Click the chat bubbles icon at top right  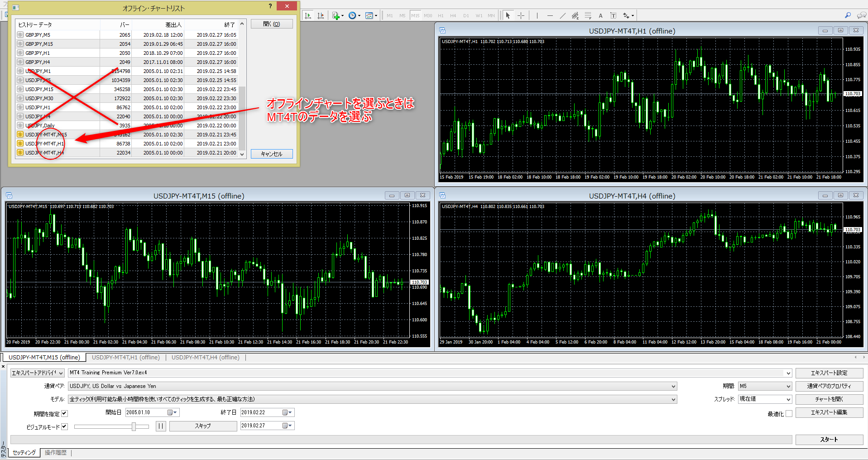pyautogui.click(x=862, y=15)
